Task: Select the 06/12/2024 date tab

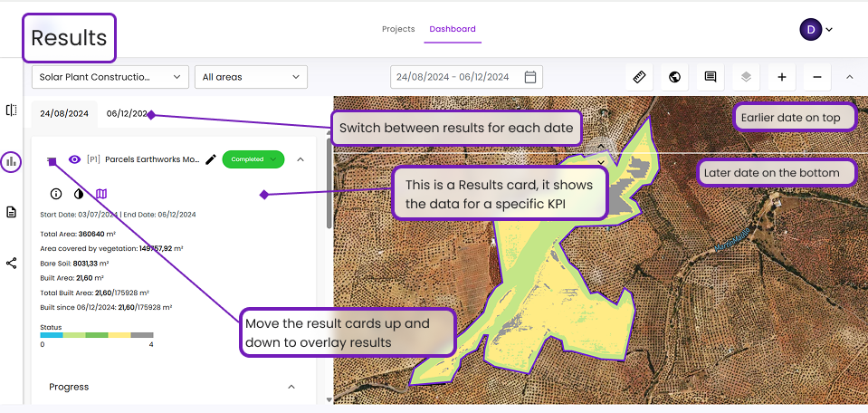Action: coord(128,113)
